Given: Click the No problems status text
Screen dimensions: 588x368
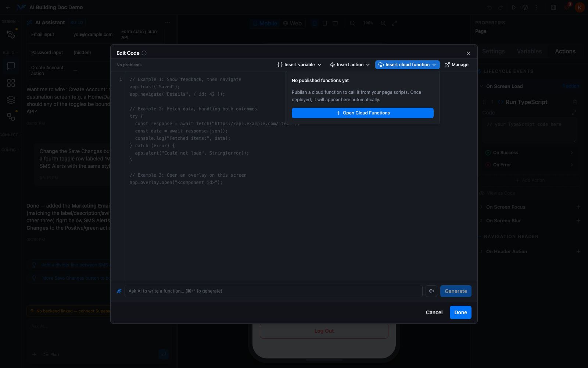Looking at the screenshot, I should pyautogui.click(x=129, y=65).
